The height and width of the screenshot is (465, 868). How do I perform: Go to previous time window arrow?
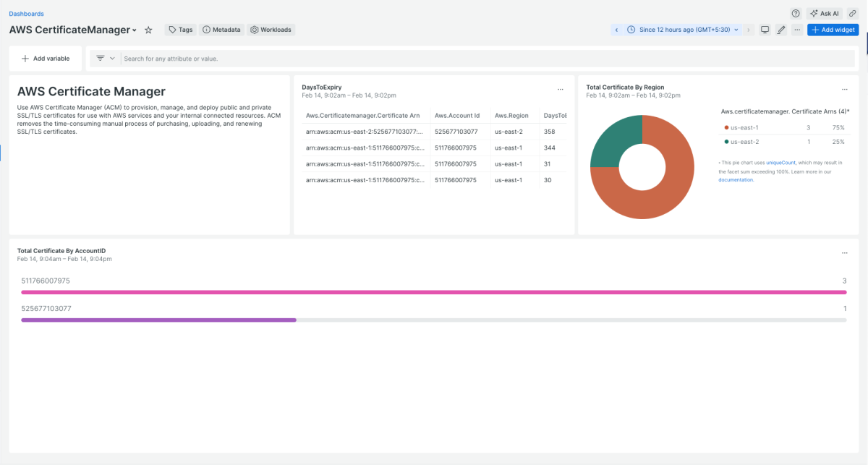(x=616, y=30)
